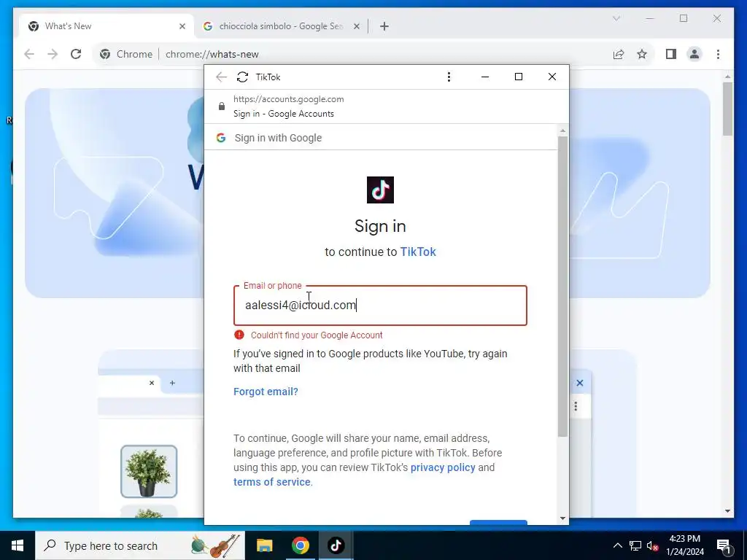Click the sign-in scrollbar up arrow
This screenshot has width=747, height=560.
point(562,131)
